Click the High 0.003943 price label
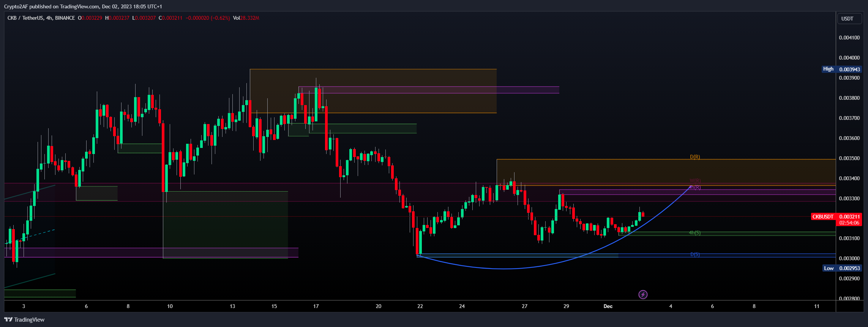 tap(841, 69)
